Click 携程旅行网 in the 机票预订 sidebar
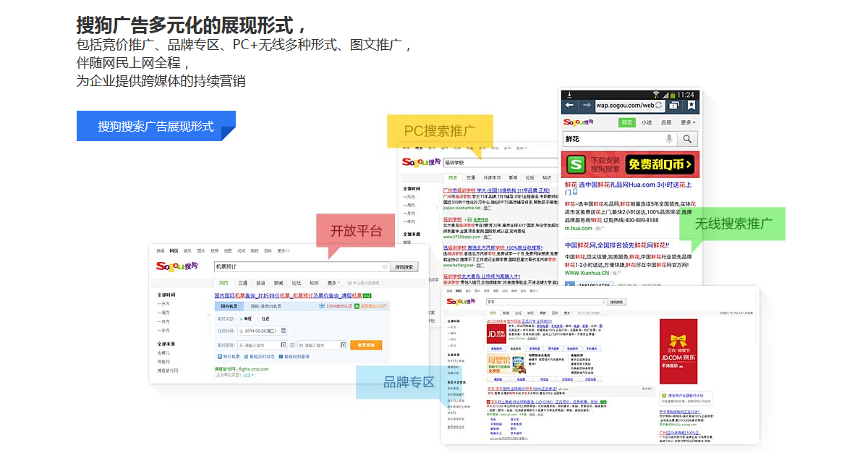Screen dimensions: 868x461 [x=168, y=370]
